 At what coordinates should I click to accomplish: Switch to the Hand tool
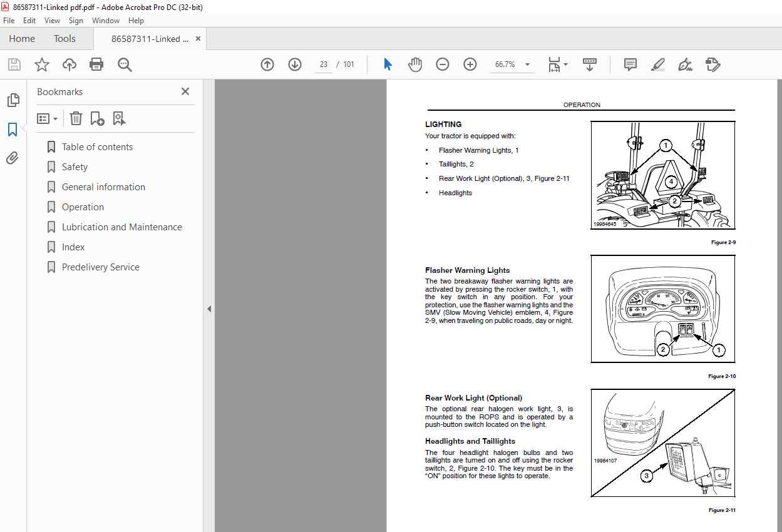pyautogui.click(x=414, y=64)
